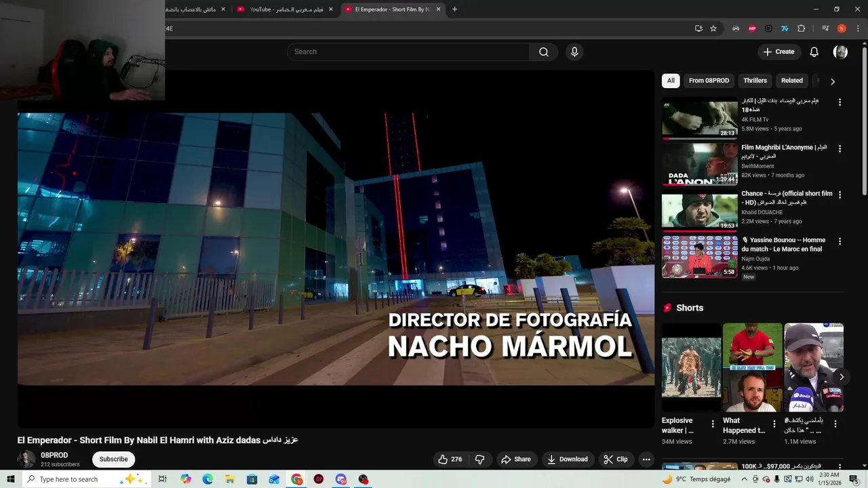Click the Create button
The width and height of the screenshot is (868, 488).
[x=778, y=52]
